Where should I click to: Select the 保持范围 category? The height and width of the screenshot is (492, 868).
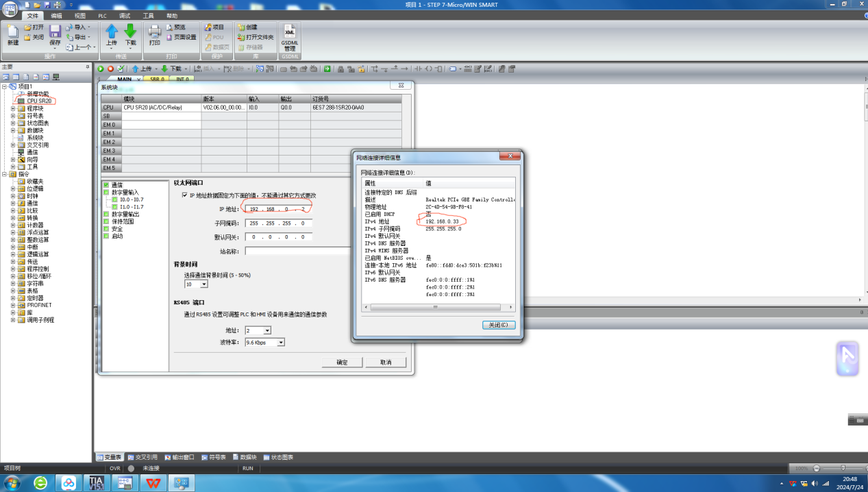point(119,221)
